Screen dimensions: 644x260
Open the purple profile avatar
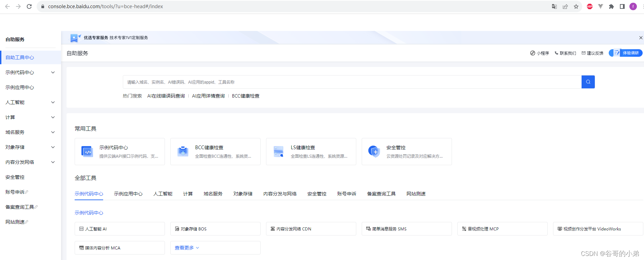(x=633, y=6)
